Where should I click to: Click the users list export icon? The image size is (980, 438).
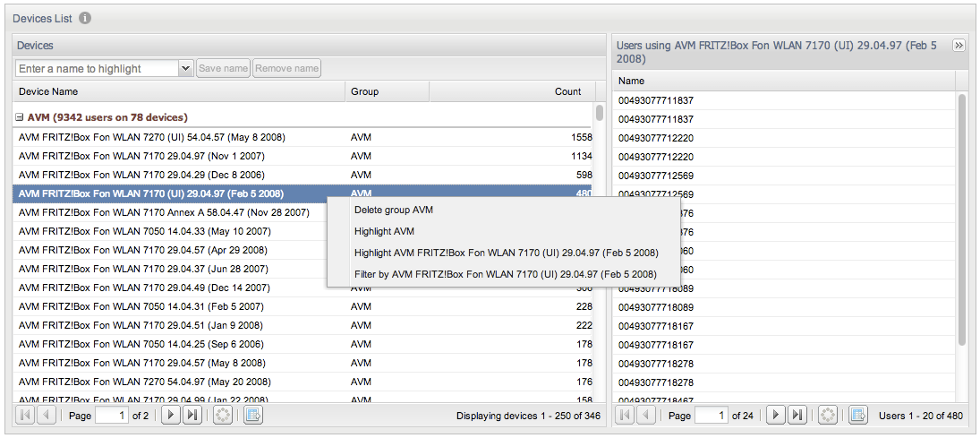point(857,416)
